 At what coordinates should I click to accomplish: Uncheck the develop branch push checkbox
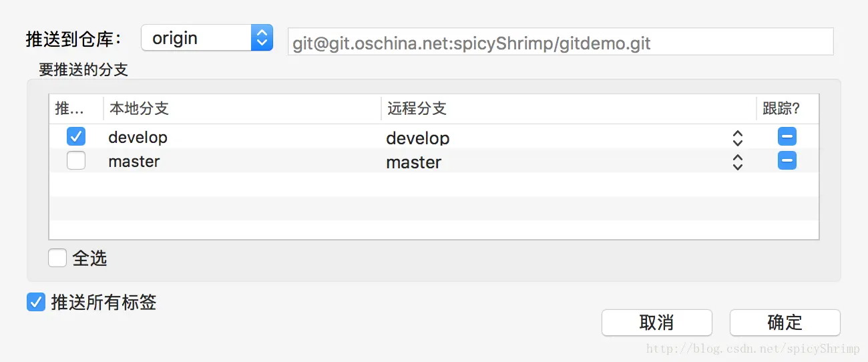76,137
